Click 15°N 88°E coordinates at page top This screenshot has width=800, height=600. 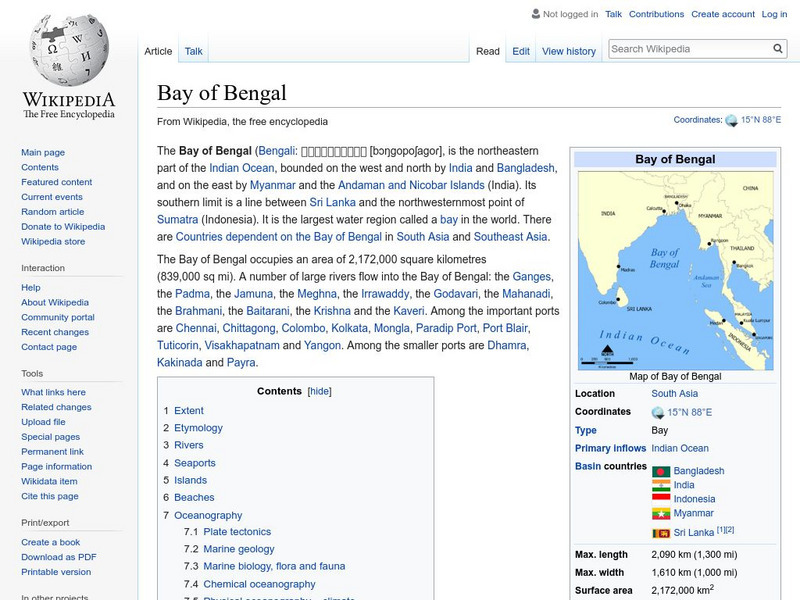coord(761,120)
